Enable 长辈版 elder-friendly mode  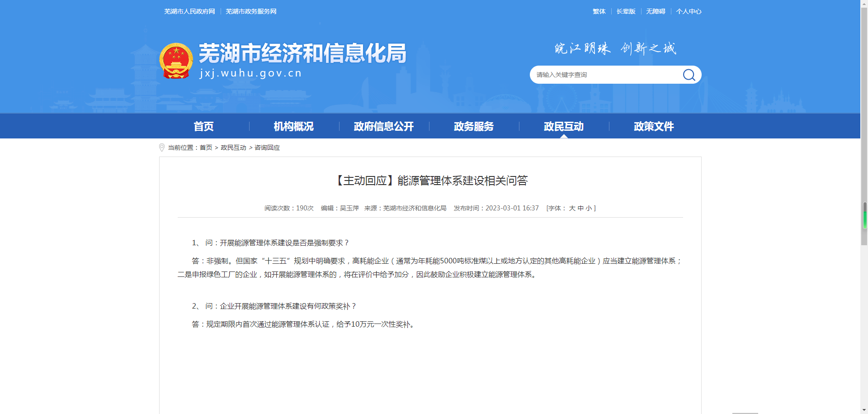click(x=626, y=11)
